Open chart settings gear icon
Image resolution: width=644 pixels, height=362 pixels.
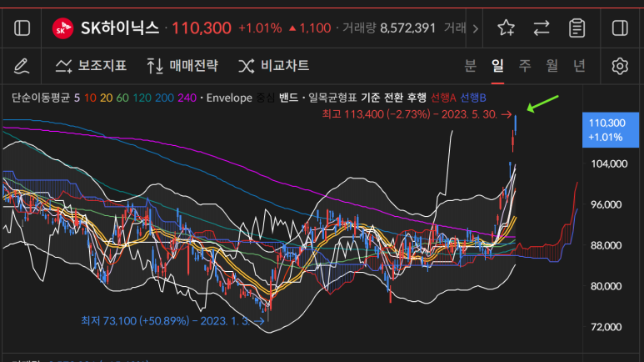620,66
